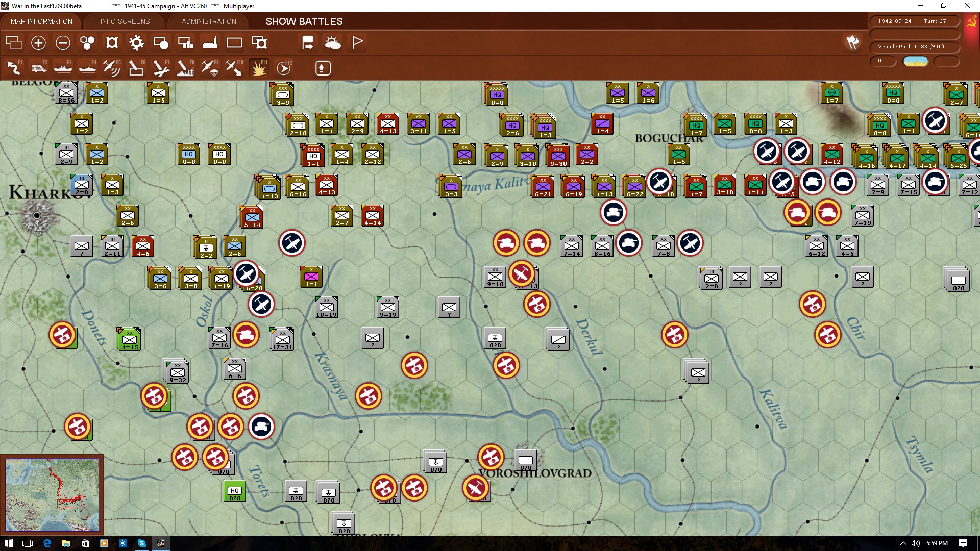
Task: Select the F2 rail move mode icon
Action: [x=38, y=68]
